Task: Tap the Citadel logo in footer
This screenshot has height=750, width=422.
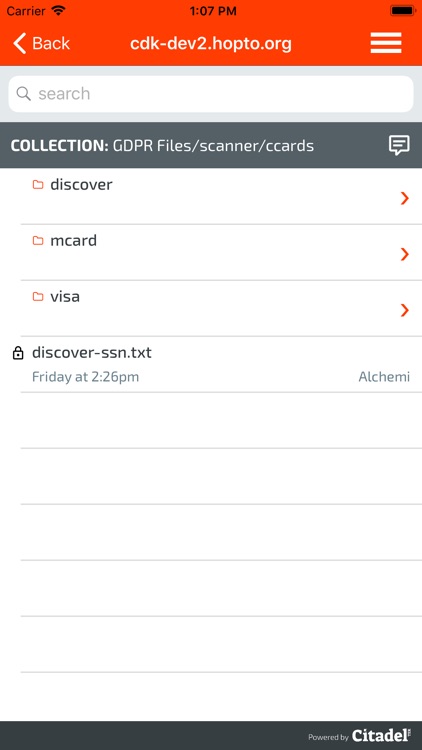Action: pos(381,736)
